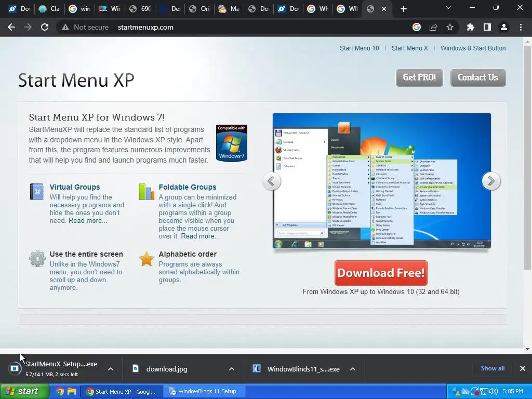Switch to the 'win' Google tab

tap(79, 9)
